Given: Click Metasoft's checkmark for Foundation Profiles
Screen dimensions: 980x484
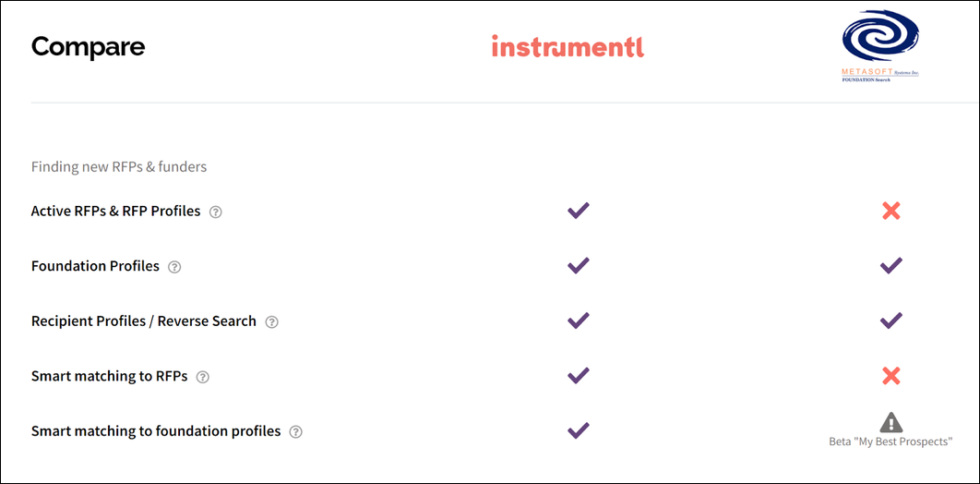Looking at the screenshot, I should (x=890, y=265).
